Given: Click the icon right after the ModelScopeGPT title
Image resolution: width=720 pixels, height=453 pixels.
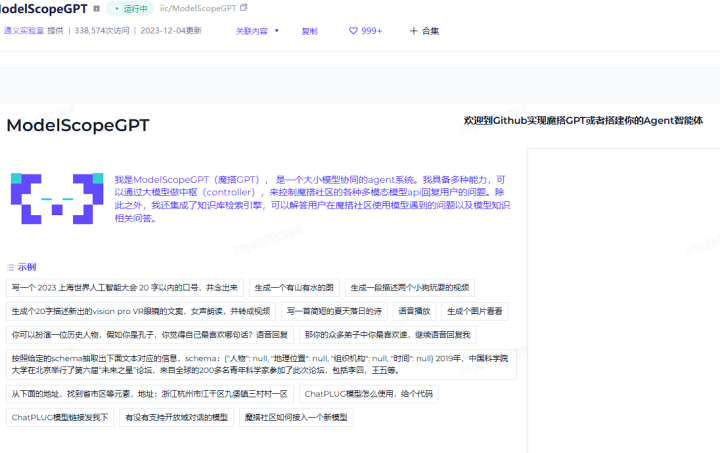Looking at the screenshot, I should 98,8.
